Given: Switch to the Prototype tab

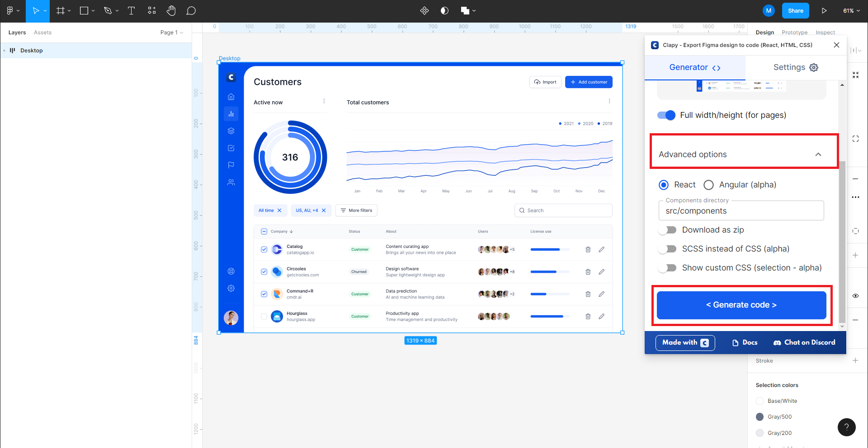Looking at the screenshot, I should [x=794, y=33].
